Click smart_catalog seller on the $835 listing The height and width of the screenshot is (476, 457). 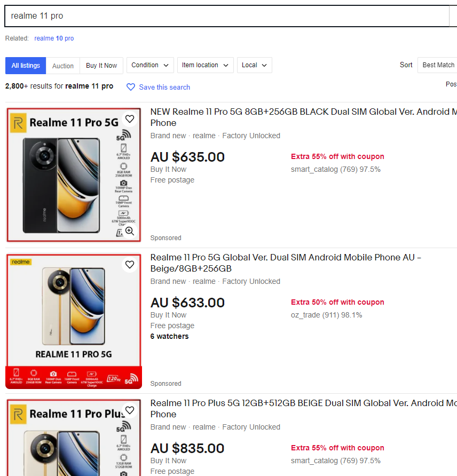coord(335,461)
